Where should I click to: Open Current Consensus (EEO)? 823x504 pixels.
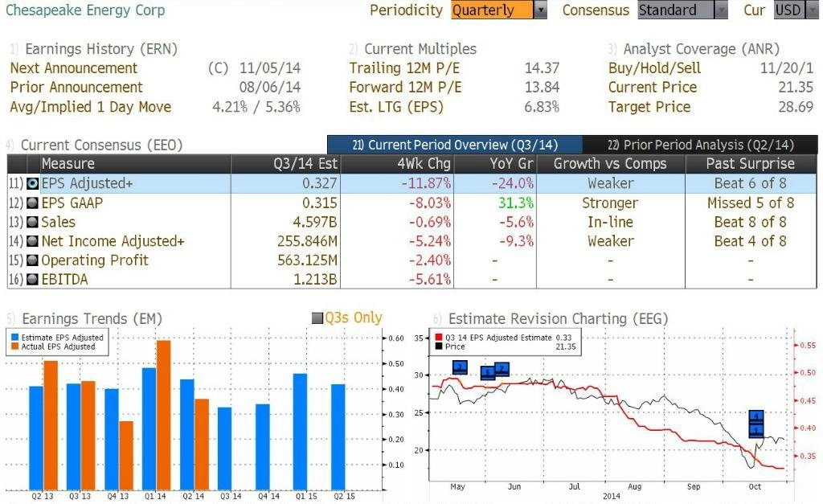pos(101,145)
